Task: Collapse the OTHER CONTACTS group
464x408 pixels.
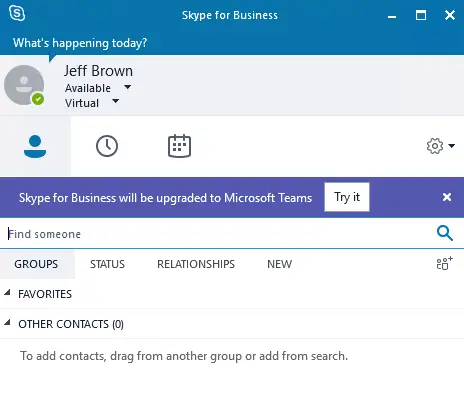Action: coord(7,323)
